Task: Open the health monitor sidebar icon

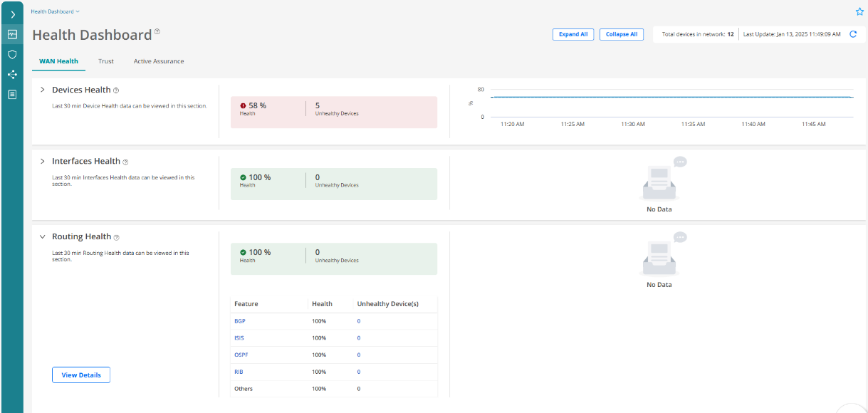Action: [12, 34]
